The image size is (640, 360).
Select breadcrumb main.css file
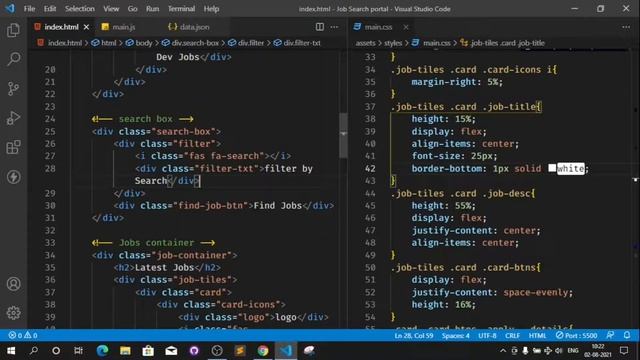click(436, 43)
